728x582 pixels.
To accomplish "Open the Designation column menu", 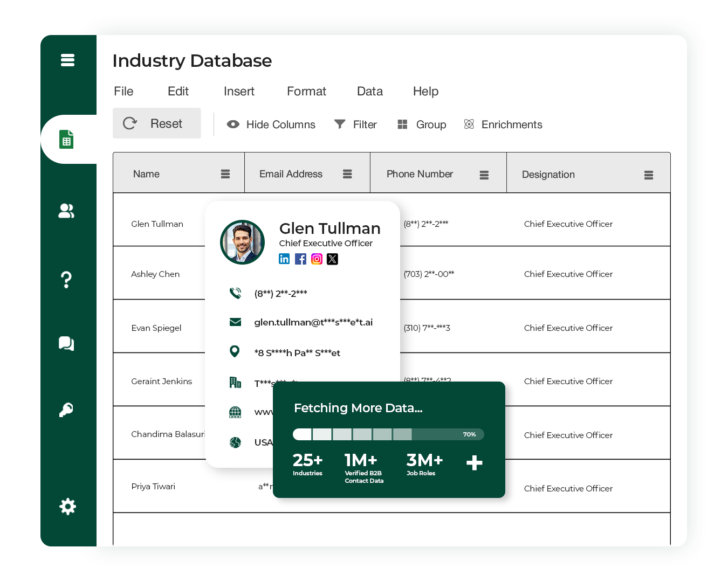I will coord(648,175).
